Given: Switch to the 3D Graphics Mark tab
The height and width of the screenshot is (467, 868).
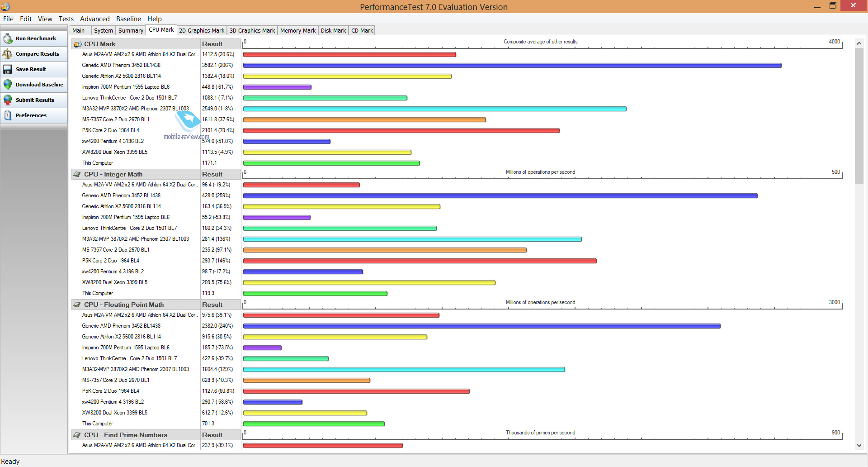Looking at the screenshot, I should click(252, 31).
